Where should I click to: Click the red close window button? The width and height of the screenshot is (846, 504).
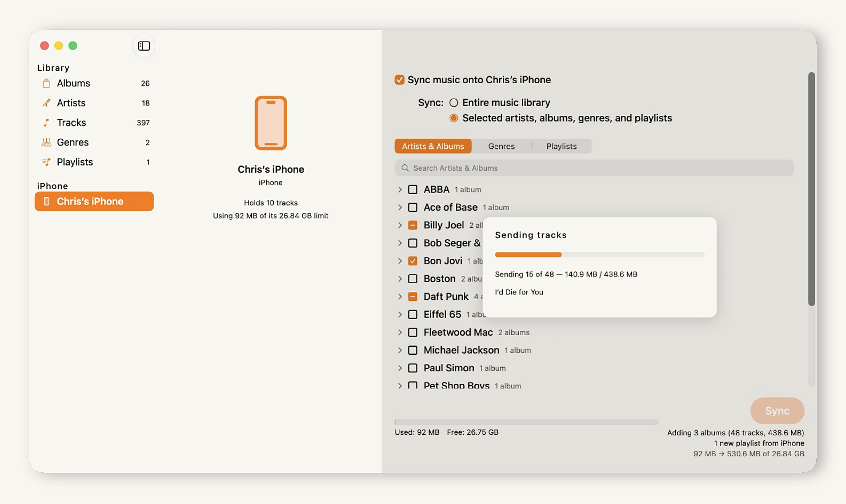[x=45, y=45]
